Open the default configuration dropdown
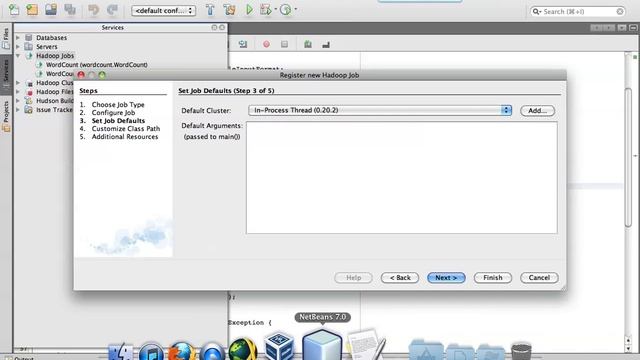640x360 pixels. click(x=163, y=11)
